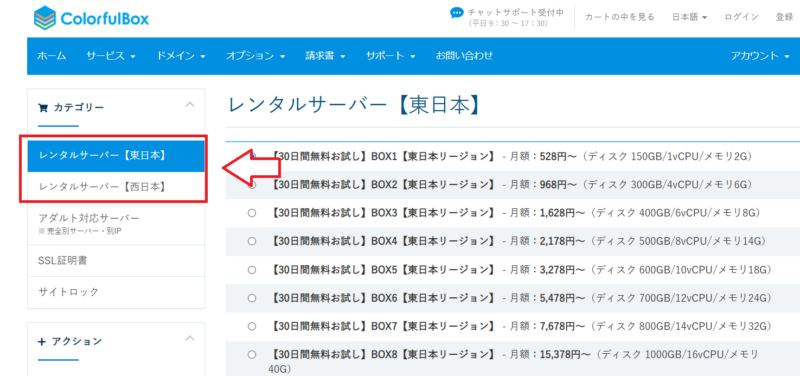The image size is (800, 376).
Task: Click カートの中を見る link
Action: pyautogui.click(x=620, y=17)
